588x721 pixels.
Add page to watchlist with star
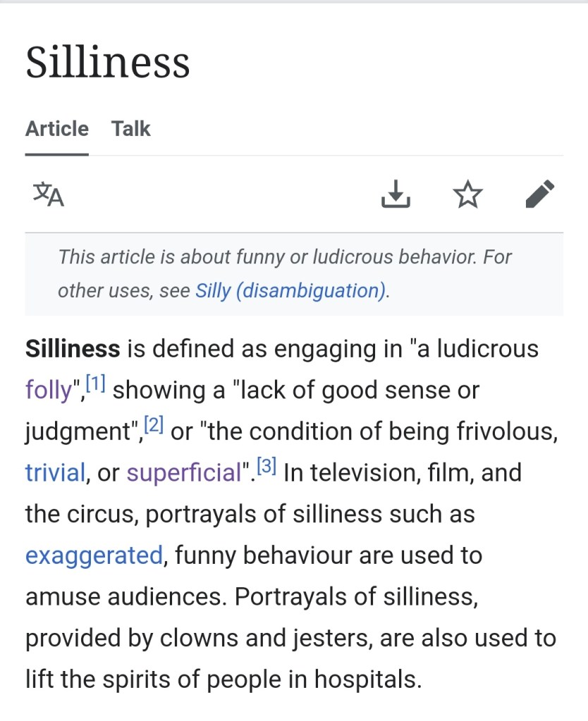pos(467,195)
